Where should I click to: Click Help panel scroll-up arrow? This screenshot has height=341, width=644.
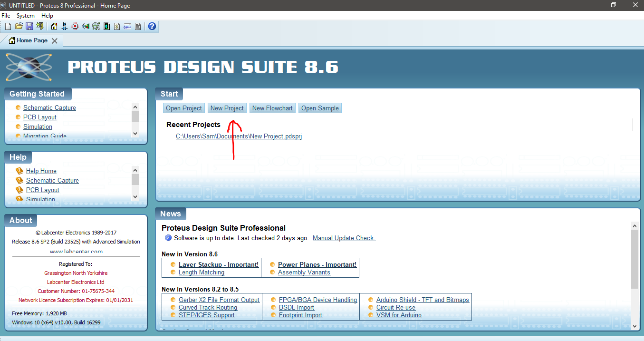[x=135, y=170]
